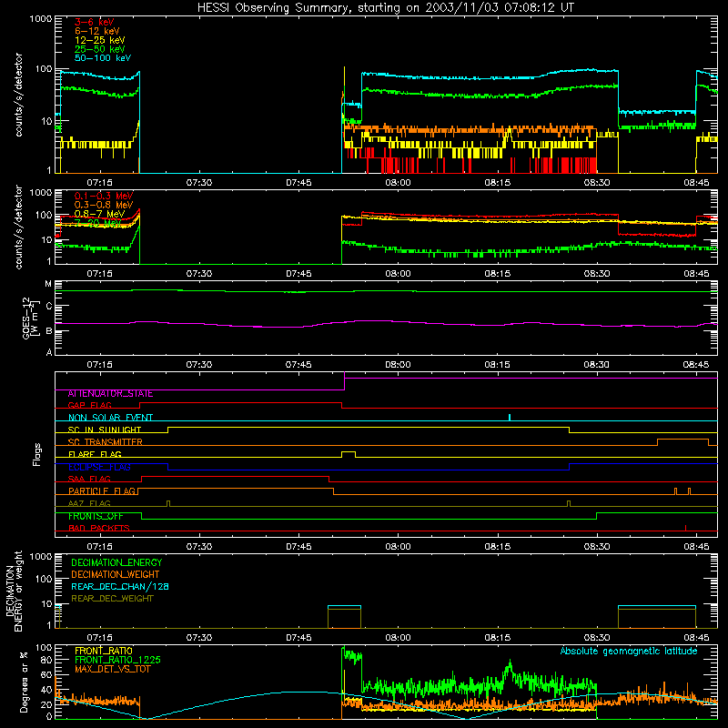
Task: Select the SAA_FLAG label
Action: tap(89, 479)
